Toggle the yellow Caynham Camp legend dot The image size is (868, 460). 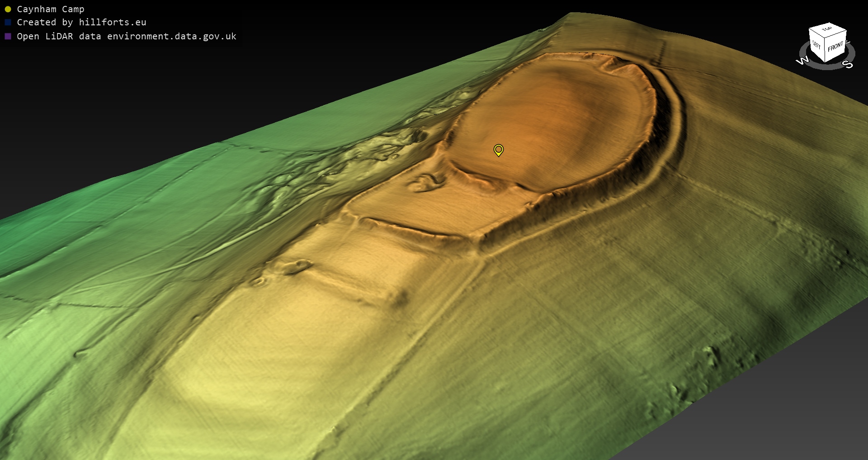pos(8,9)
